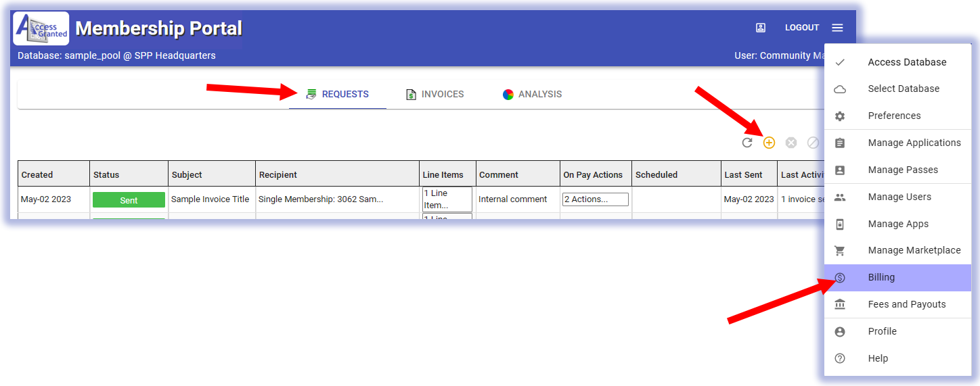Viewport: 980px width, 386px height.
Task: Switch to the Invoices tab
Action: 435,95
